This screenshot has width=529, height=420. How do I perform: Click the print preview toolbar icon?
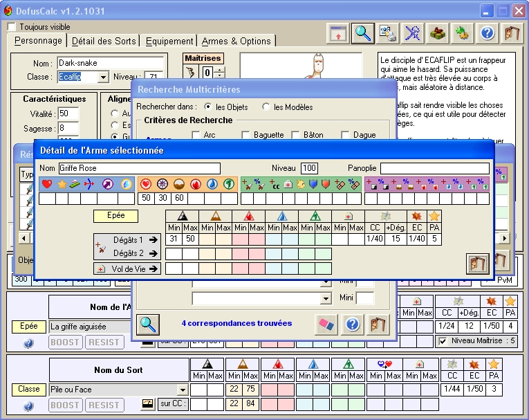click(388, 33)
